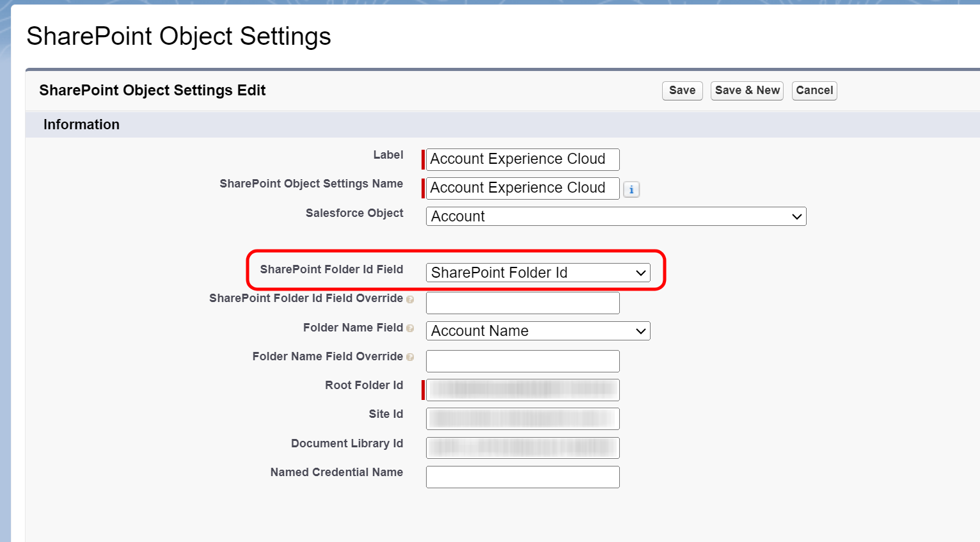This screenshot has width=980, height=542.
Task: Click the Named Credential Name input field
Action: (523, 477)
